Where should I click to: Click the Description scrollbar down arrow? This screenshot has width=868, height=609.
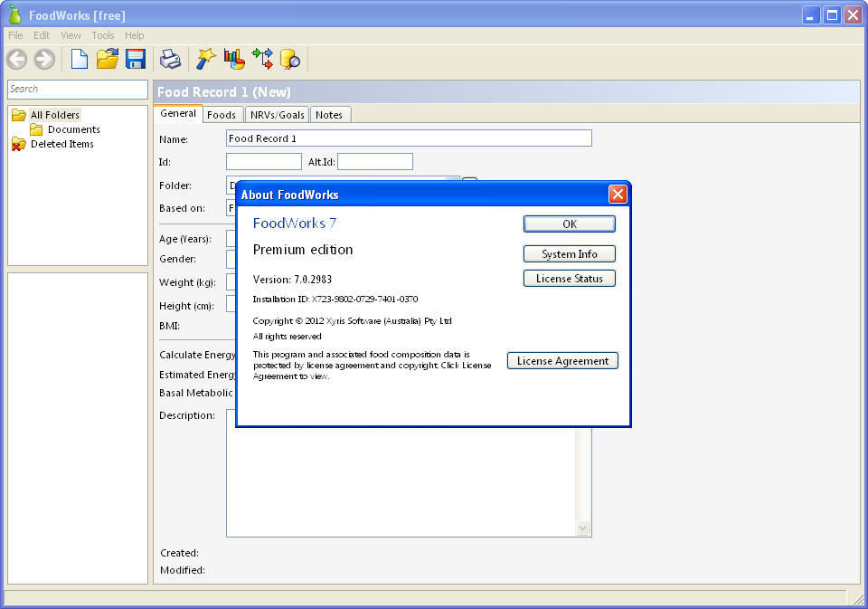pyautogui.click(x=583, y=528)
